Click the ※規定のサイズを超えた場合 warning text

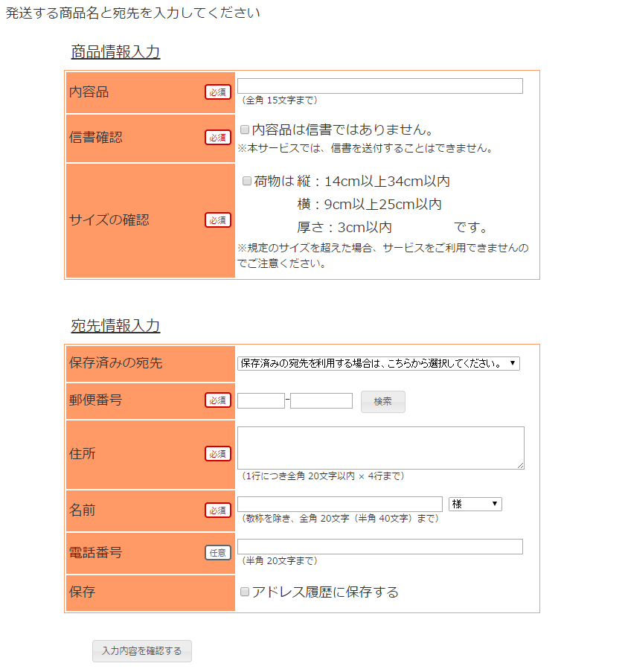pyautogui.click(x=383, y=255)
